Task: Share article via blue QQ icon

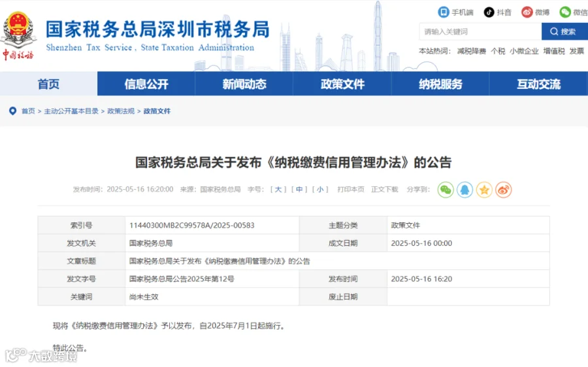Action: coord(465,190)
